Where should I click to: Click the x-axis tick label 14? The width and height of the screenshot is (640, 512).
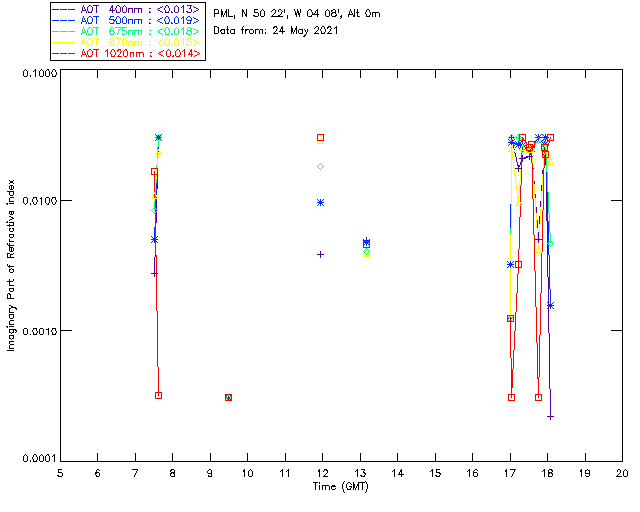[x=398, y=473]
